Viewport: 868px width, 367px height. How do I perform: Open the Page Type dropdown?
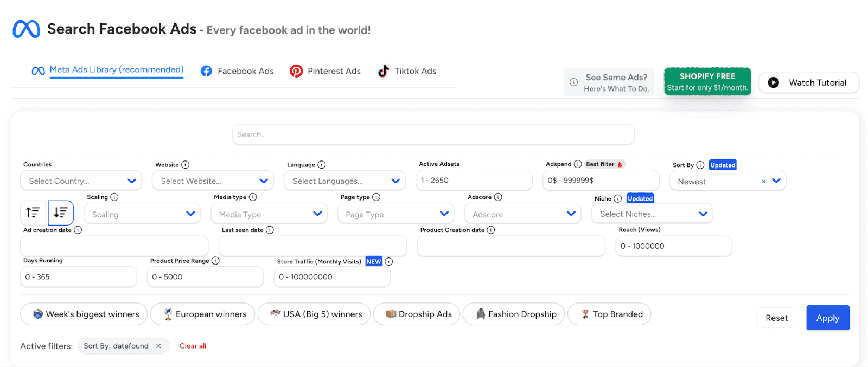(396, 214)
